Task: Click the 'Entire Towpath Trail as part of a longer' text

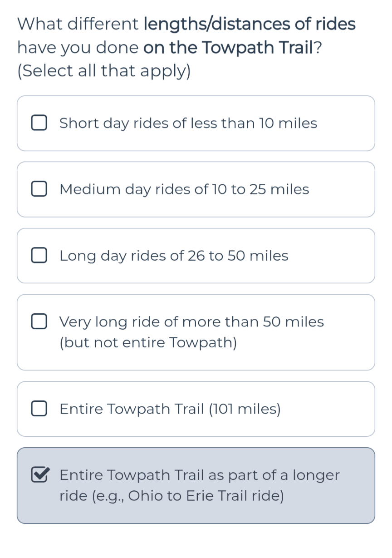Action: tap(200, 475)
